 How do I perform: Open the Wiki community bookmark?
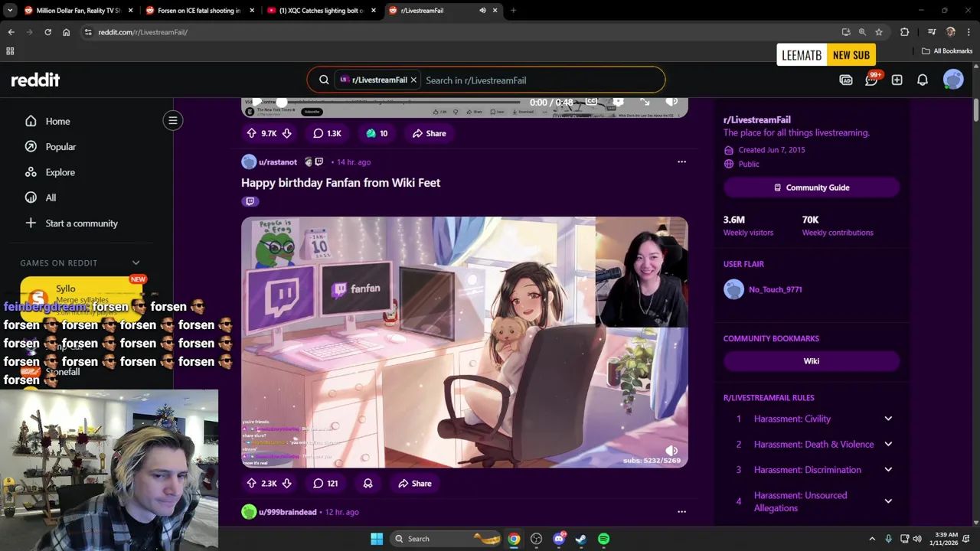coord(812,361)
